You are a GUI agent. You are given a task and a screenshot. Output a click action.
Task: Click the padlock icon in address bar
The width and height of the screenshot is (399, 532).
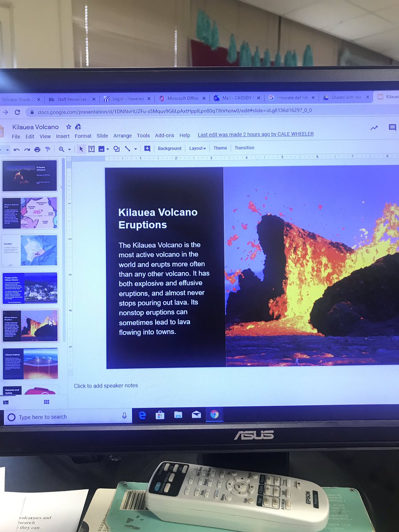point(32,113)
